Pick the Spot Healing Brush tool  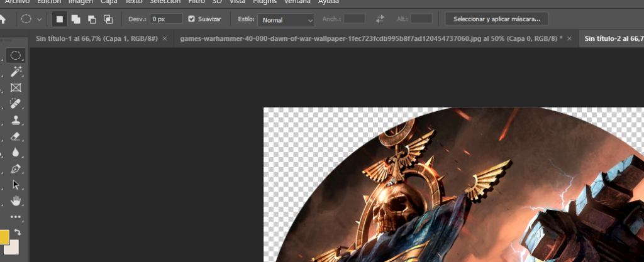pyautogui.click(x=16, y=104)
